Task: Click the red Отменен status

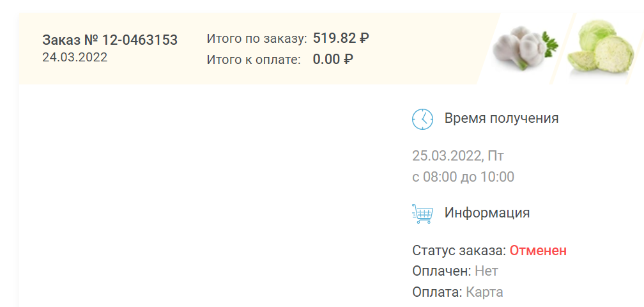Action: coord(539,251)
